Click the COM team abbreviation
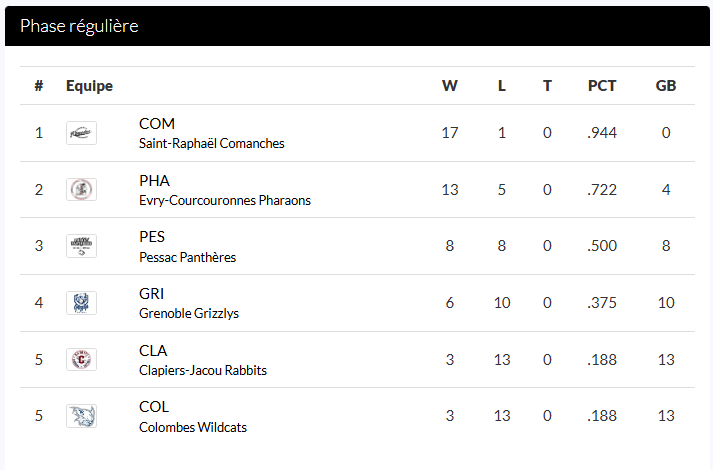Image resolution: width=713 pixels, height=470 pixels. click(x=157, y=124)
